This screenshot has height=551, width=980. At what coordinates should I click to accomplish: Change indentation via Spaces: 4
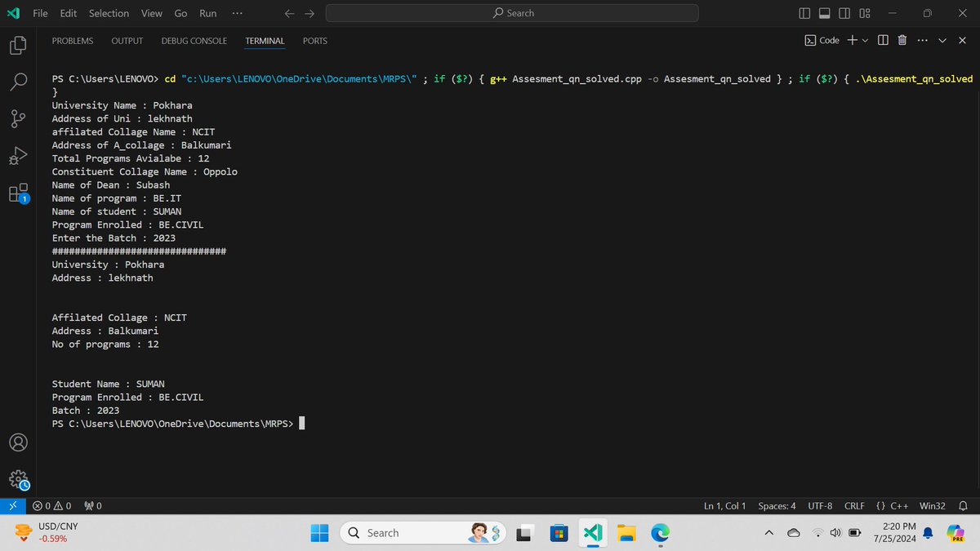777,506
